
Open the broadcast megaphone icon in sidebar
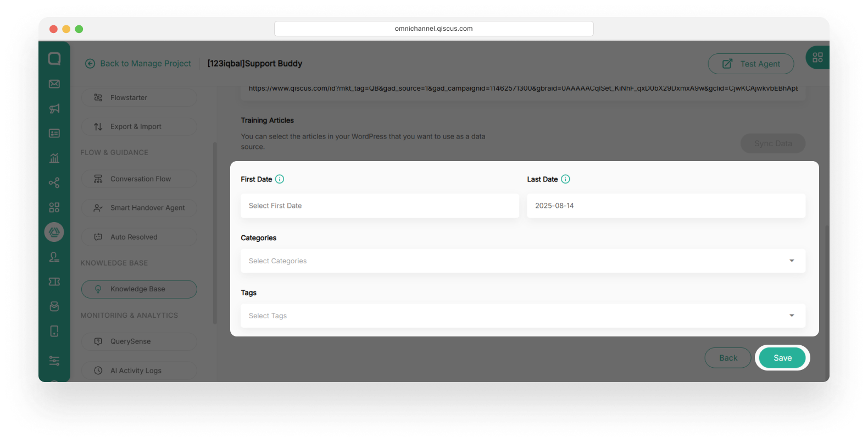[x=54, y=109]
